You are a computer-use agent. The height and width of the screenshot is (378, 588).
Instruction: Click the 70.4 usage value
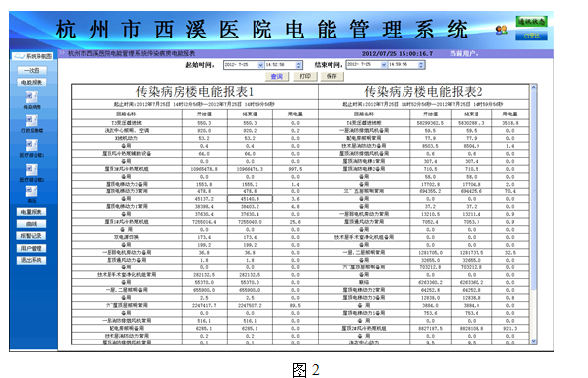pyautogui.click(x=510, y=191)
